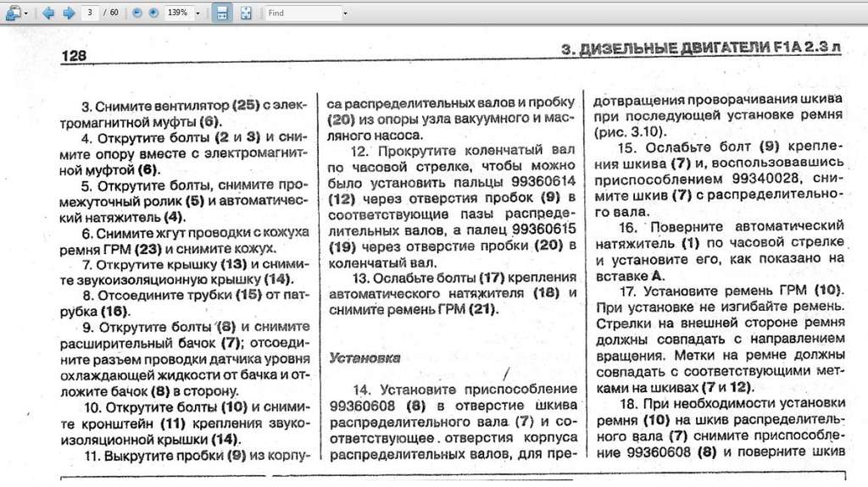Go to the next page with the right arrow
Screen dimensions: 868x487
(69, 13)
